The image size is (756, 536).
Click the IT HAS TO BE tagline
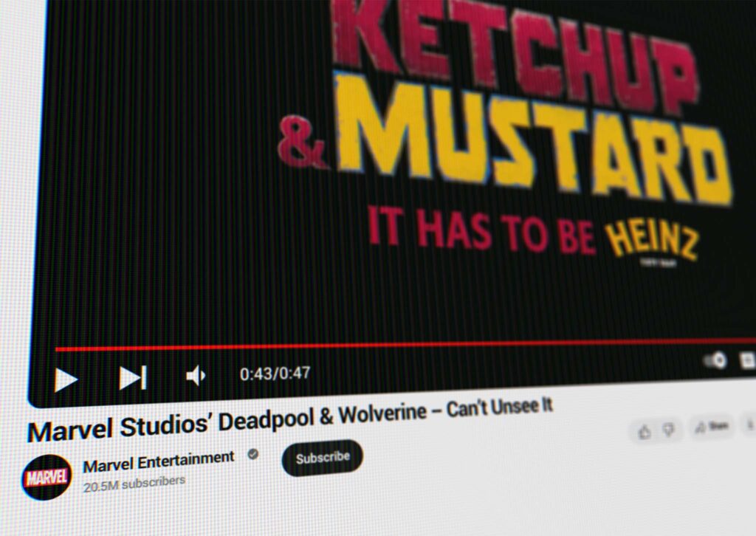click(x=481, y=230)
